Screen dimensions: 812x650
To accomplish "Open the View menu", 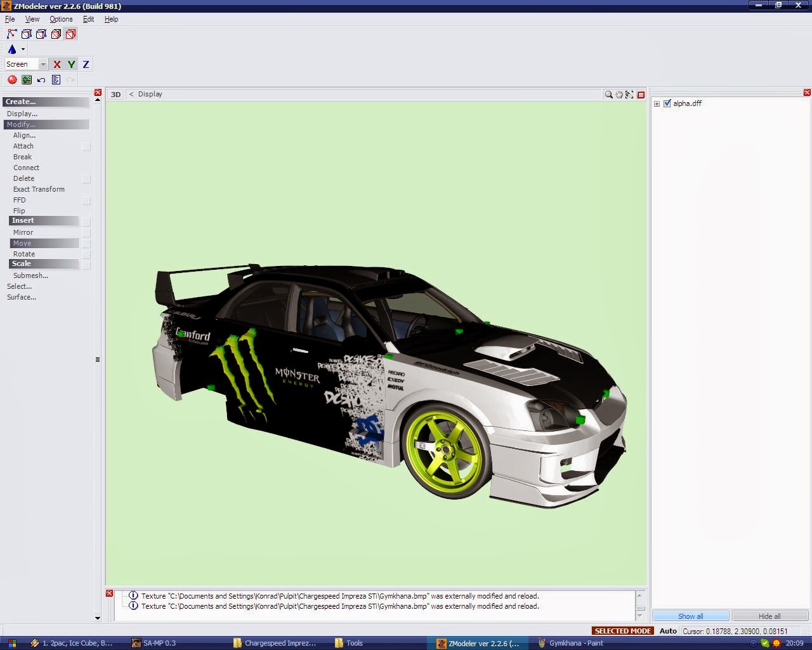I will tap(32, 19).
